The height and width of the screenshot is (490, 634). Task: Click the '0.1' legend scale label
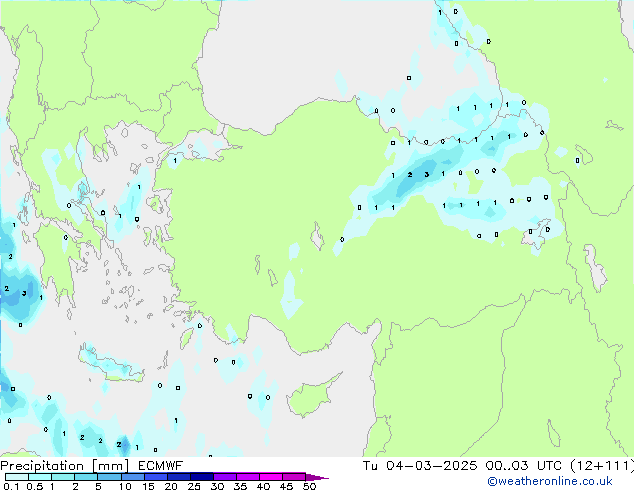[11, 486]
